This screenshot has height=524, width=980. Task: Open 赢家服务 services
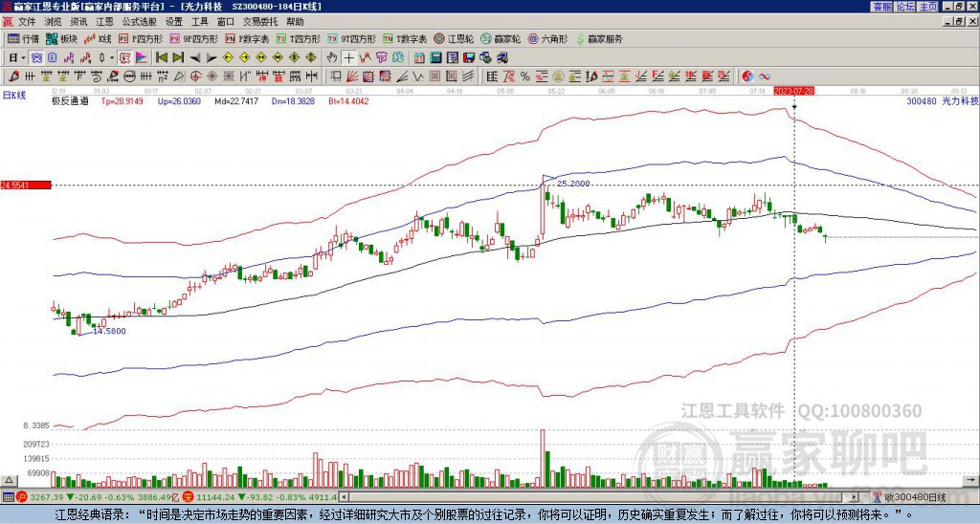pyautogui.click(x=599, y=38)
